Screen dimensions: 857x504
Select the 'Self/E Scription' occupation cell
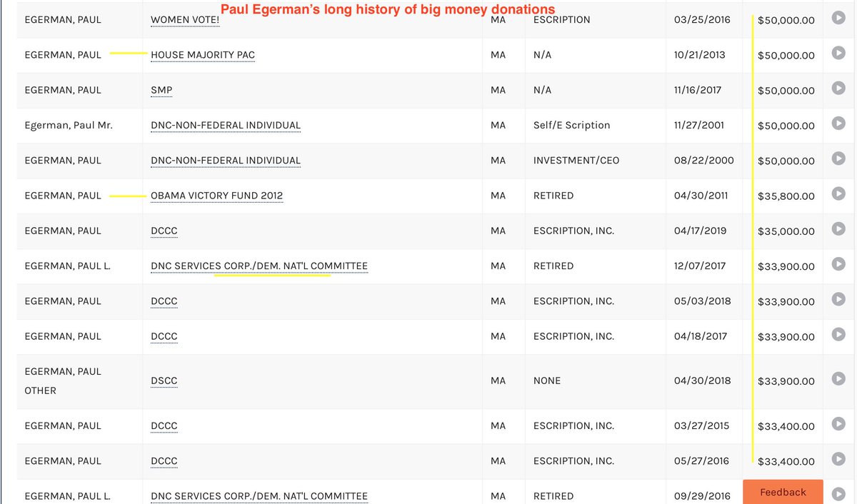point(571,125)
